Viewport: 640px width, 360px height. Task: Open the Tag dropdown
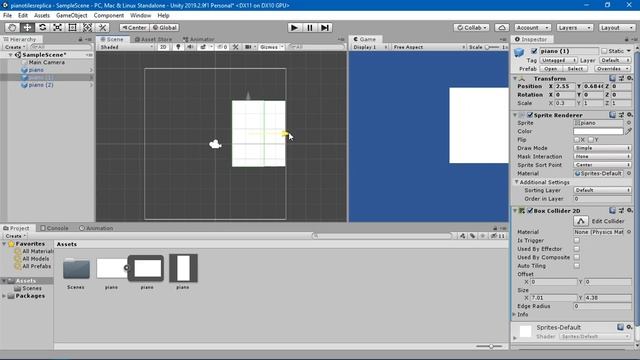[558, 60]
